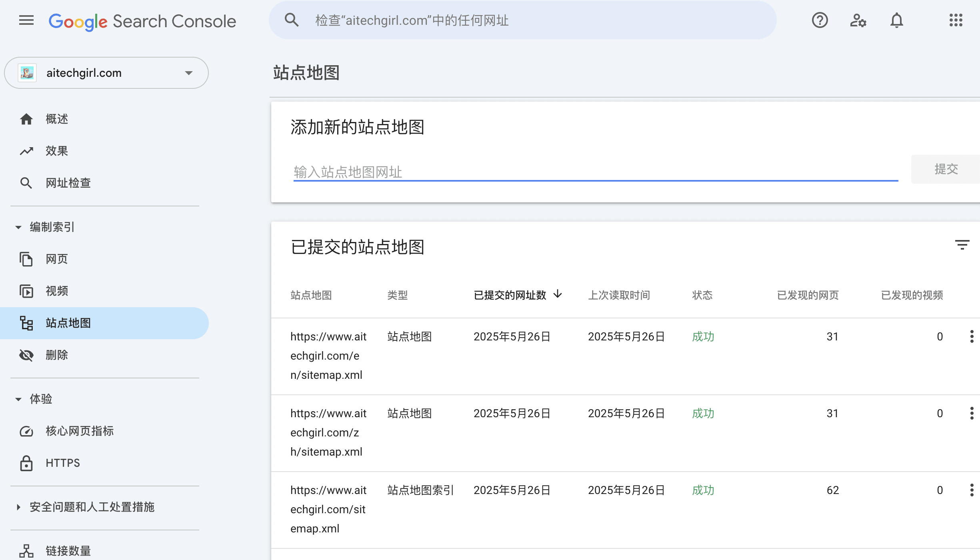Sort by 已提交的网址数 column header

tap(510, 295)
